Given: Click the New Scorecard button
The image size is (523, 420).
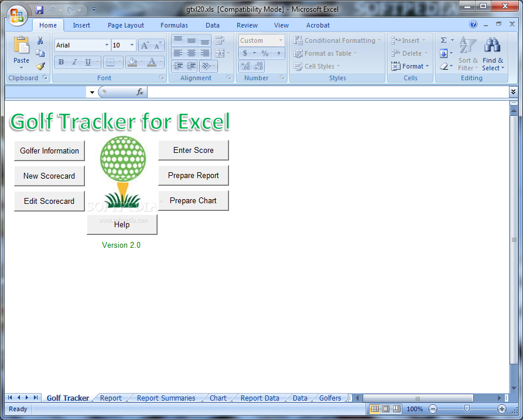Looking at the screenshot, I should click(x=49, y=176).
